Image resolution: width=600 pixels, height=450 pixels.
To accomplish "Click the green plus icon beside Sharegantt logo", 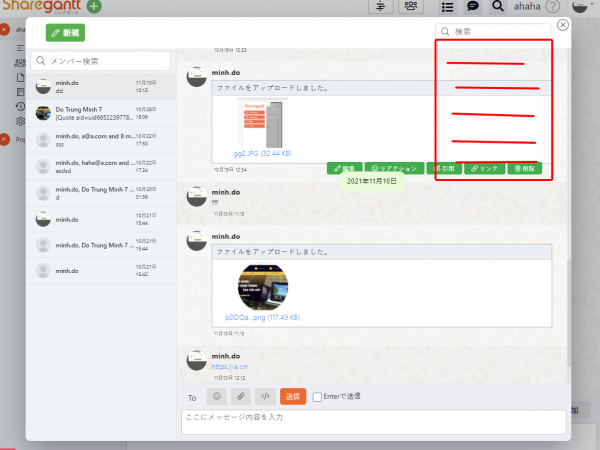I will [94, 7].
